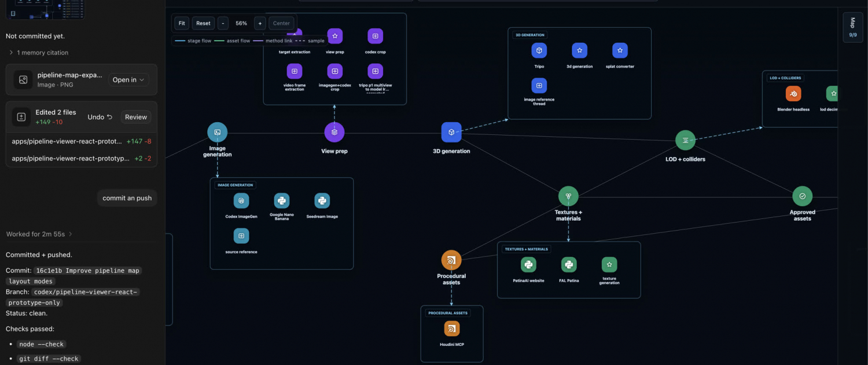
Task: Click the Center button
Action: point(281,23)
